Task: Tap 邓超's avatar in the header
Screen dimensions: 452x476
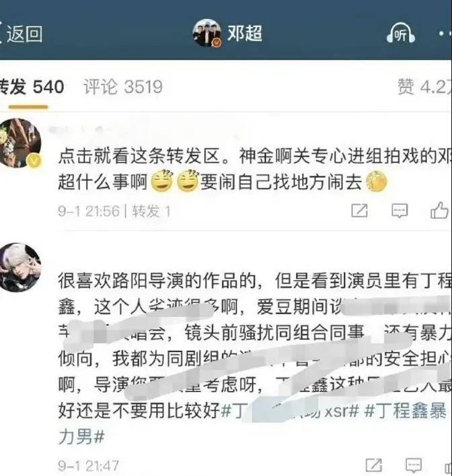Action: pos(207,33)
